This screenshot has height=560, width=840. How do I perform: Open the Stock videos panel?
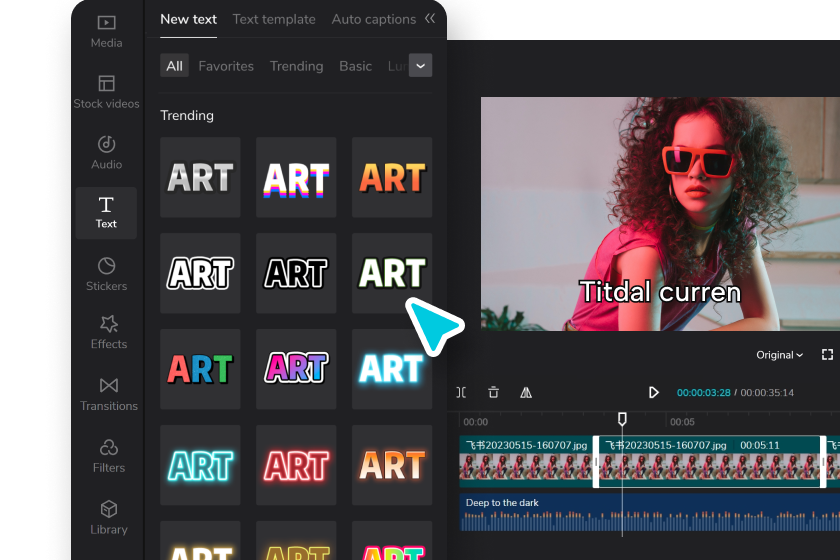(106, 93)
